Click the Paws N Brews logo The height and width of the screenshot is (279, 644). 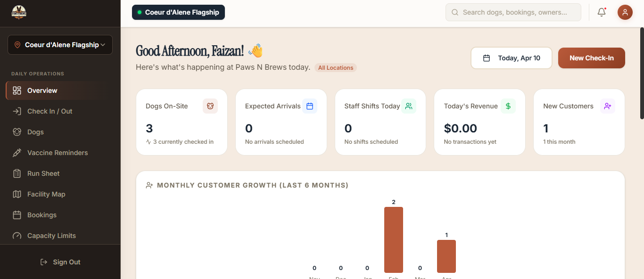pos(19,13)
